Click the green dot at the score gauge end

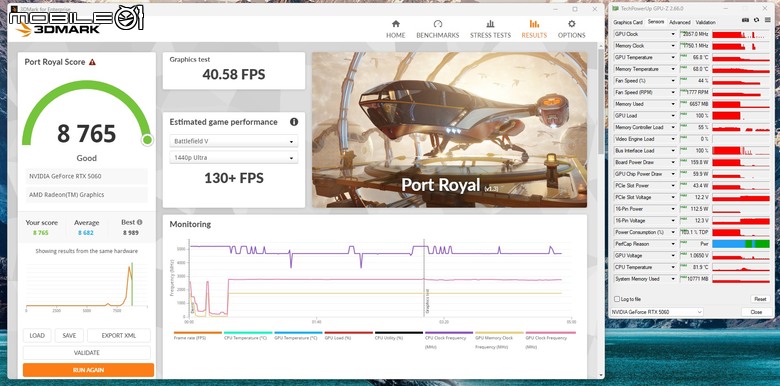(147, 140)
